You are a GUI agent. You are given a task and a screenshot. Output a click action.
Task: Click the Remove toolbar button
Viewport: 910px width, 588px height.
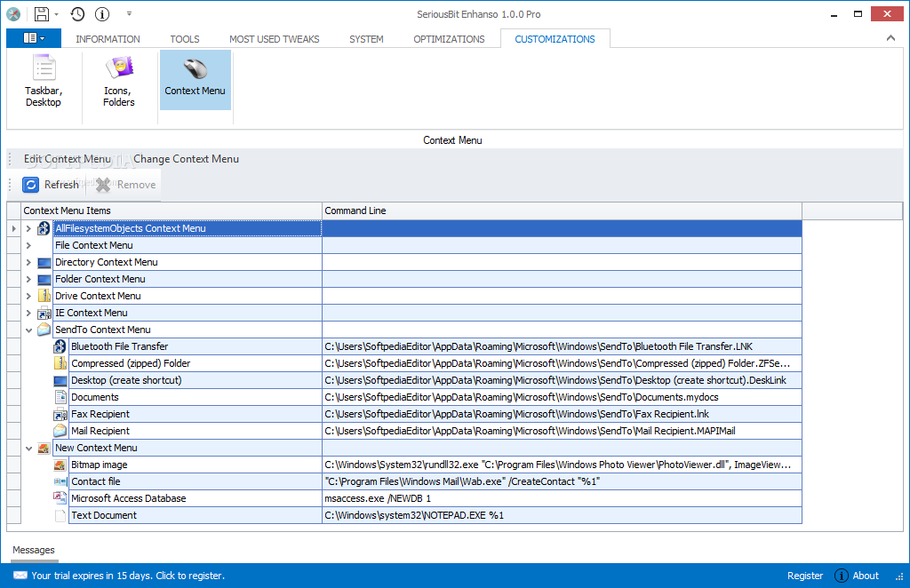tap(126, 185)
